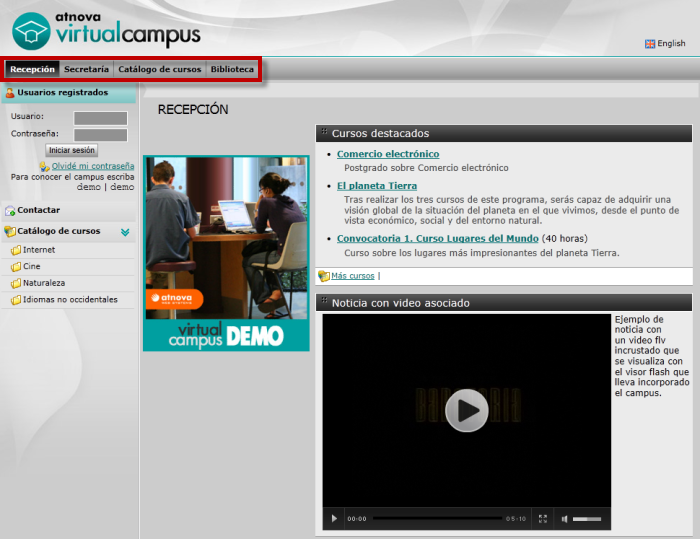Screen dimensions: 700x539
Task: Click the Cursos destacados header
Action: [504, 134]
